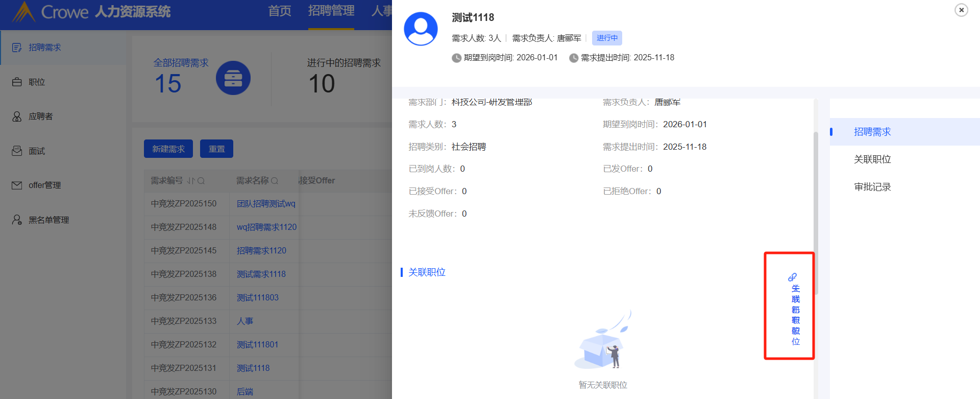Open the wq招聘需求1120 requirement link

(x=266, y=227)
